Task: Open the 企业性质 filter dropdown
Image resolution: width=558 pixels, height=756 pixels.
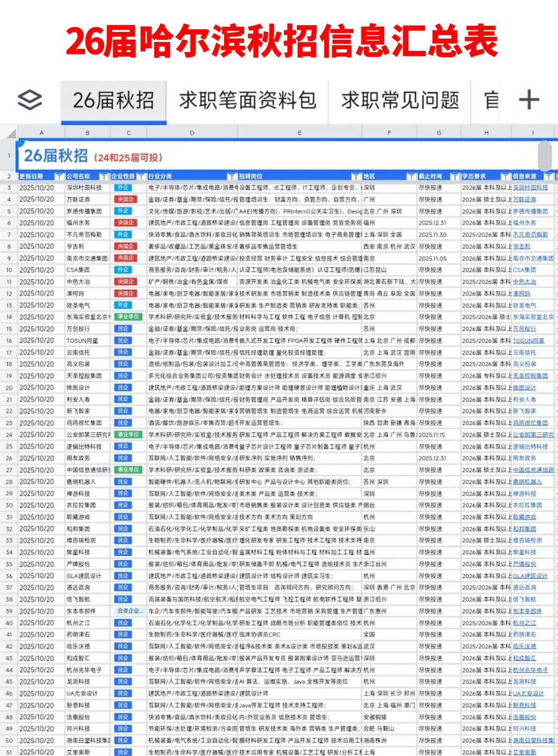Action: click(141, 175)
